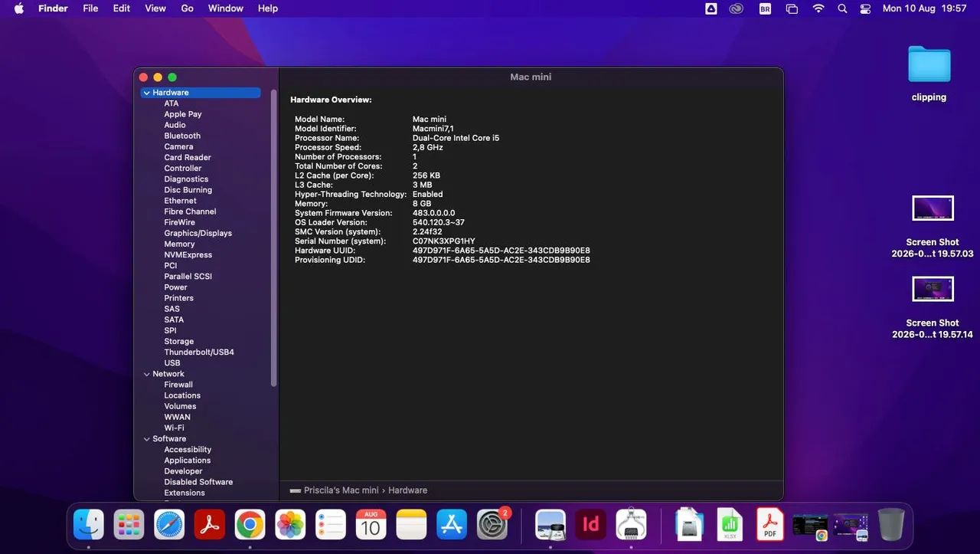Select Apple Pay in the sidebar
Image resolution: width=980 pixels, height=554 pixels.
click(183, 114)
